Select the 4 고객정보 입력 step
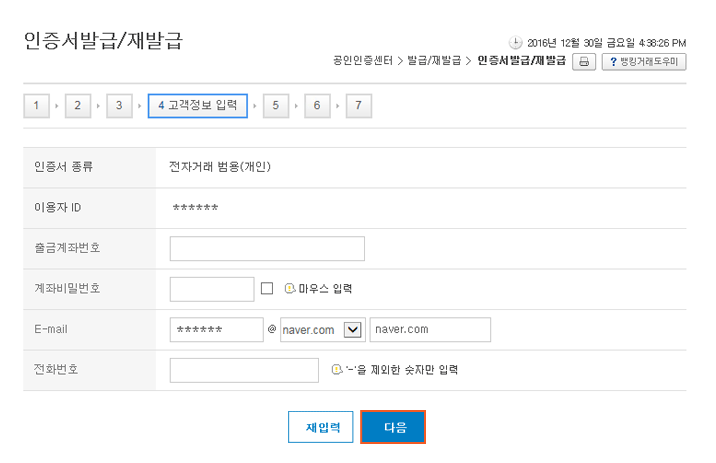This screenshot has width=716, height=463. tap(198, 106)
